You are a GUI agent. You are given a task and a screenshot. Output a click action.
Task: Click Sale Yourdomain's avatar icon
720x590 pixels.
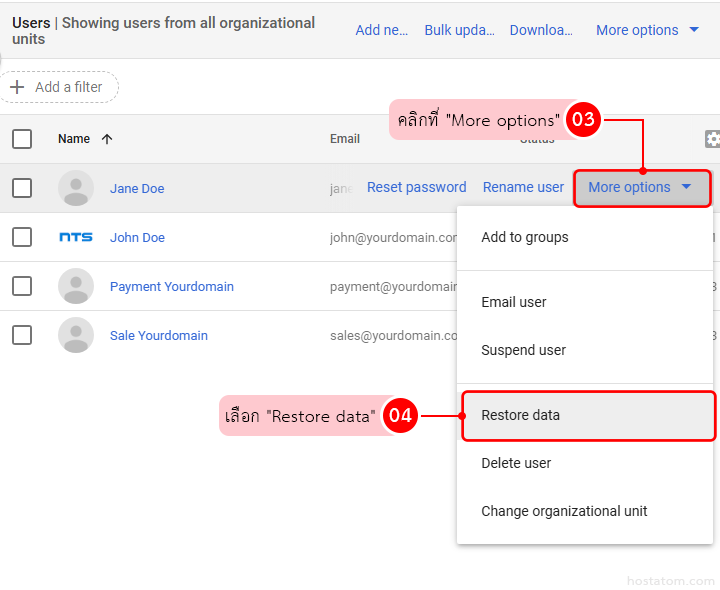coord(76,335)
